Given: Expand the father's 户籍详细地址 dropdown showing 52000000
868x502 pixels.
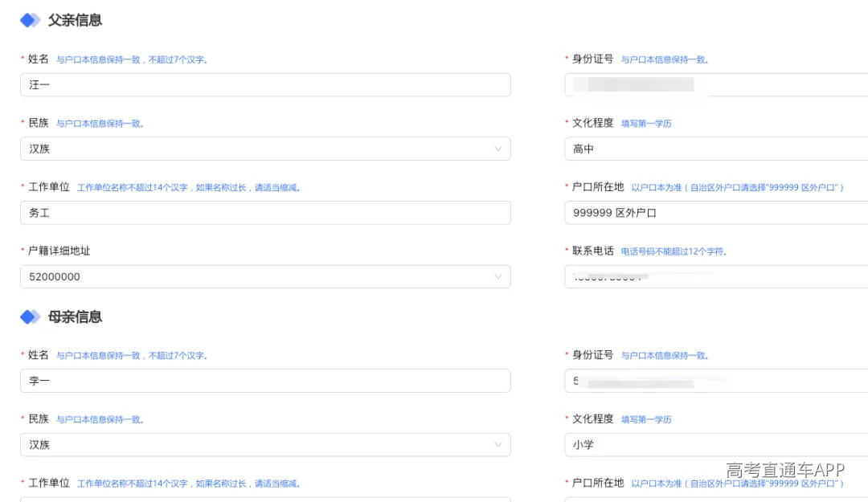Looking at the screenshot, I should [x=265, y=277].
